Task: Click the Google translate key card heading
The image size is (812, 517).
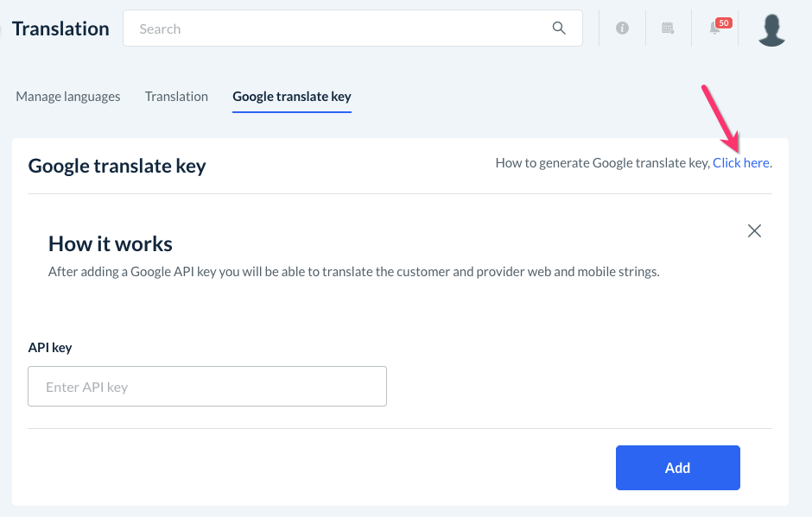Action: [x=117, y=166]
